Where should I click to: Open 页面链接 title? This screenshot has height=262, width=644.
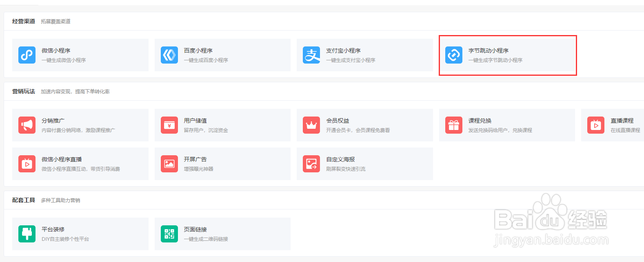click(x=195, y=229)
